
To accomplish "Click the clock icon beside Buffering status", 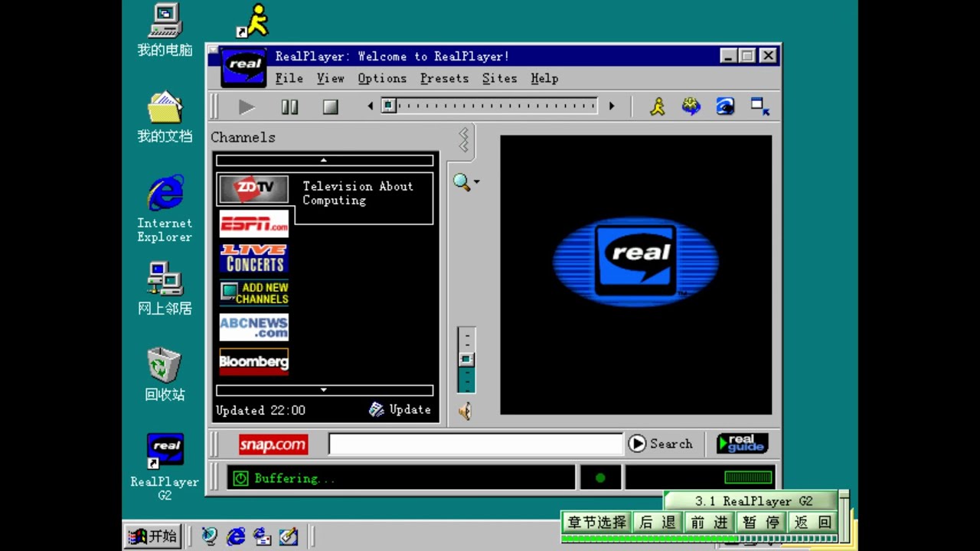I will [240, 478].
